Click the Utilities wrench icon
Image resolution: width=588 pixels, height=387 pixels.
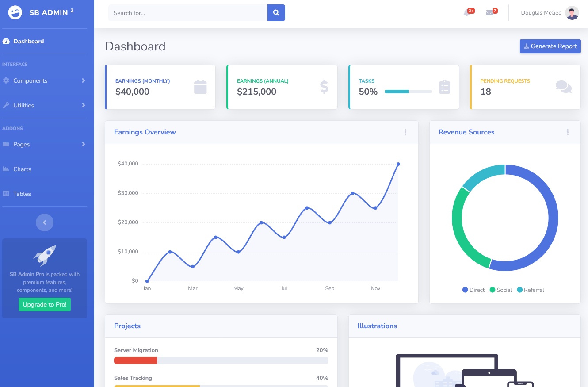coord(6,105)
